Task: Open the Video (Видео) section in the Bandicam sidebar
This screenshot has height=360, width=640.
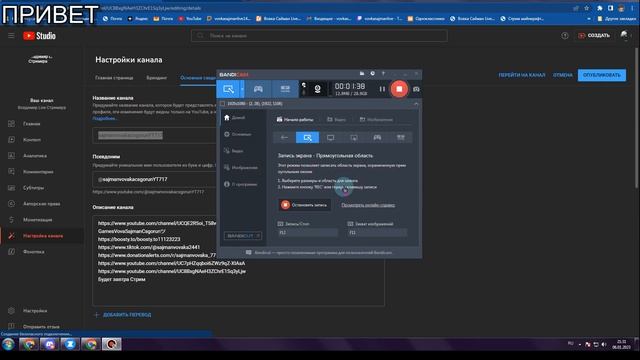Action: click(234, 151)
